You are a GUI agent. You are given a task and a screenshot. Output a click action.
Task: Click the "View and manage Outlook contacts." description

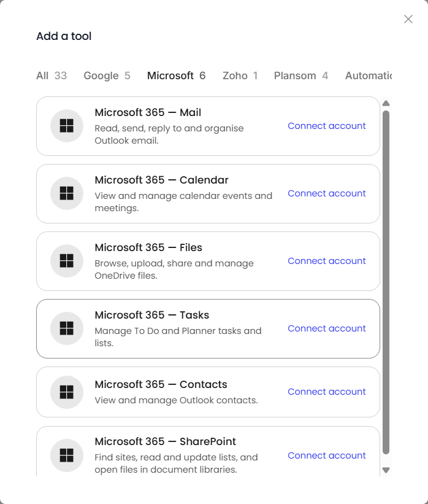(176, 400)
